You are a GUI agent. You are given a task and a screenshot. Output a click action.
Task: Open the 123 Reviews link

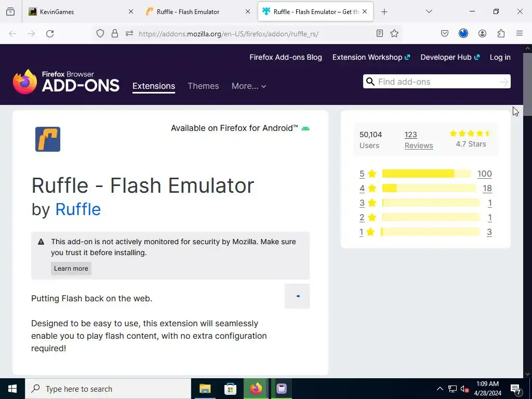click(x=419, y=140)
